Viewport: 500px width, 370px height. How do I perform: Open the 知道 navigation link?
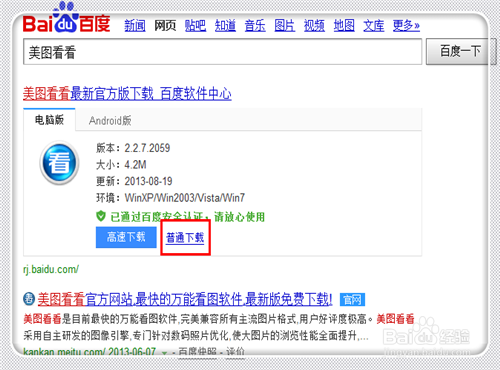pyautogui.click(x=225, y=26)
